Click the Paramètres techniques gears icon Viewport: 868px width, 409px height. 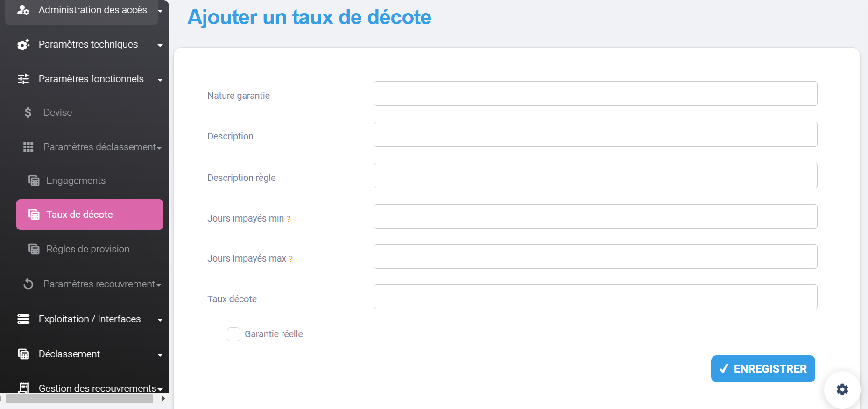pos(23,44)
